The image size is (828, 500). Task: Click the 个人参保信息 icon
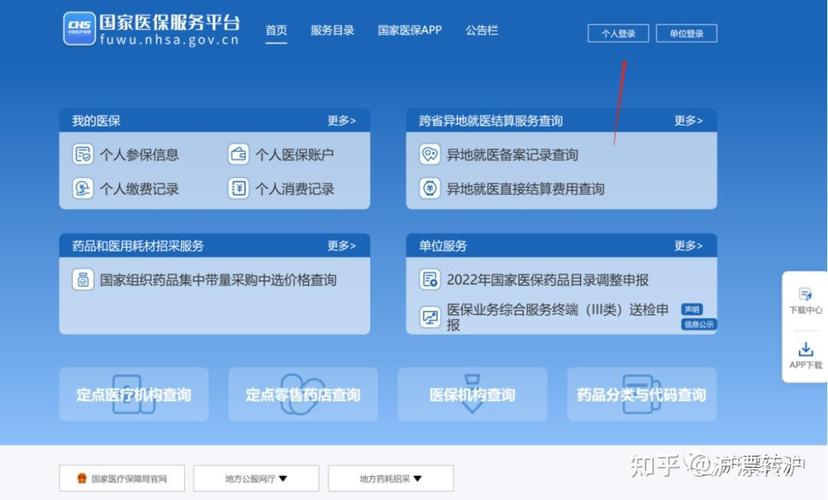point(83,155)
